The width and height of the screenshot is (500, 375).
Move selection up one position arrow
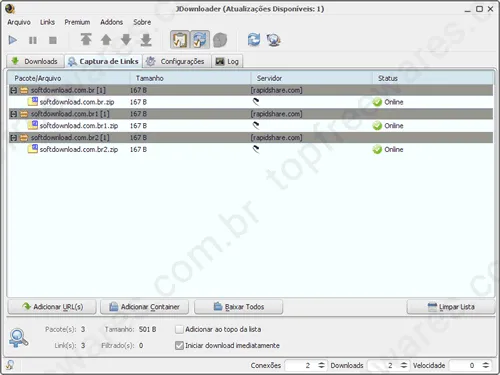point(106,40)
